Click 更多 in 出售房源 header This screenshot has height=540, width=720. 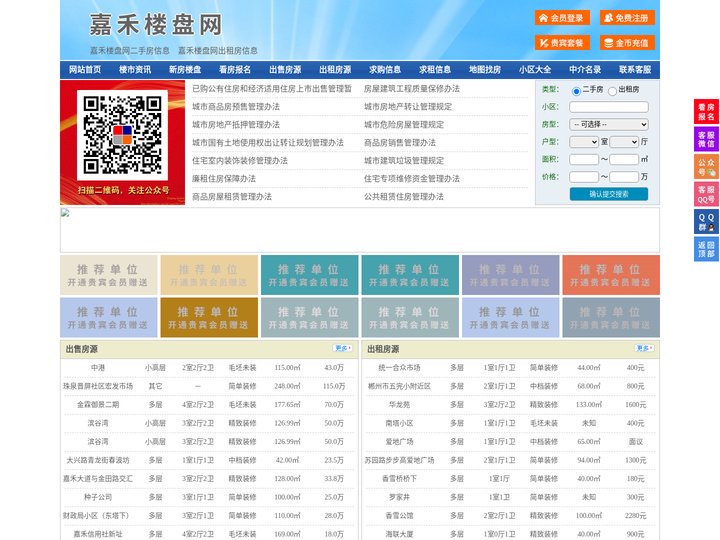[x=343, y=349]
